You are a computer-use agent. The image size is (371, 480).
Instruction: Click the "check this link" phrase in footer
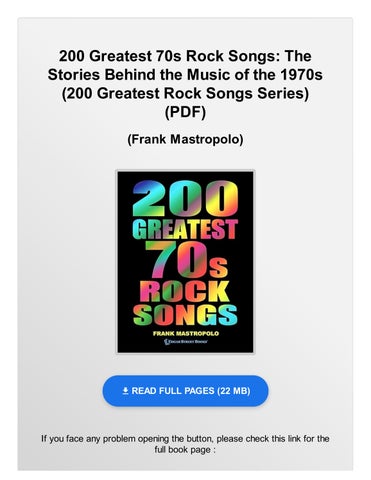(x=274, y=438)
